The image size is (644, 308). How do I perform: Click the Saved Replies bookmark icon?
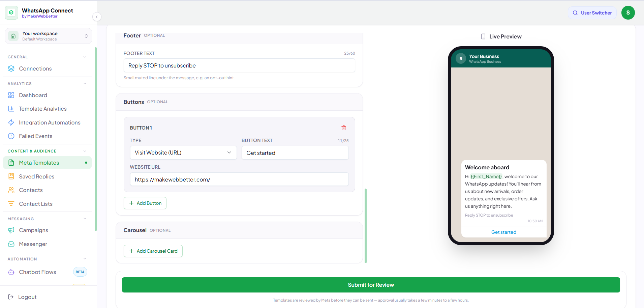coord(11,176)
